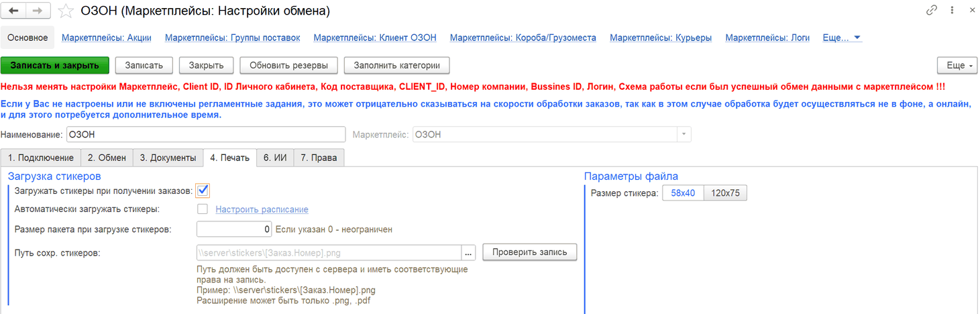Switch to 2. Обмен tab
Image resolution: width=980 pixels, height=314 pixels.
tap(107, 158)
